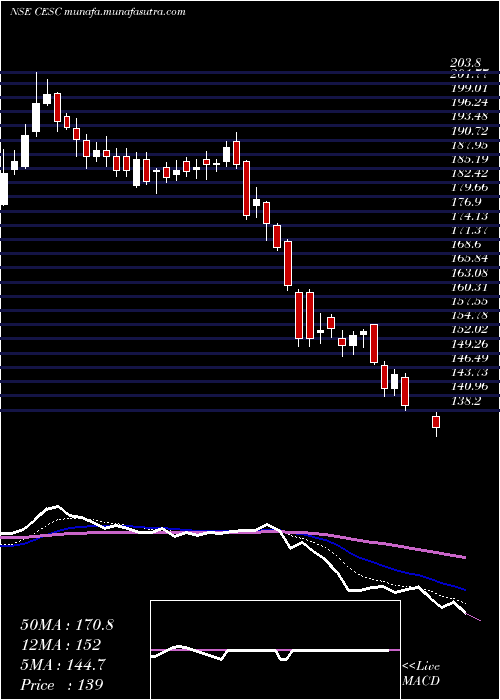The image size is (500, 700).
Task: Click the 190.72 price axis label
Action: pos(469,131)
